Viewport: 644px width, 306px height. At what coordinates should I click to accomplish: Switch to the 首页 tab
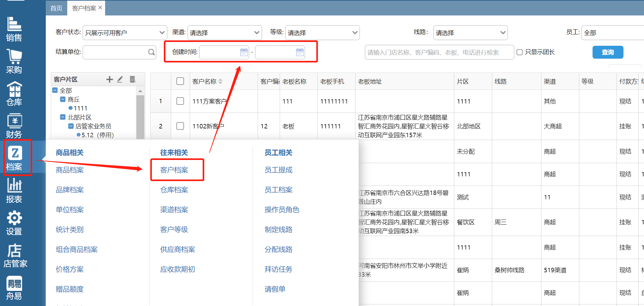click(56, 8)
